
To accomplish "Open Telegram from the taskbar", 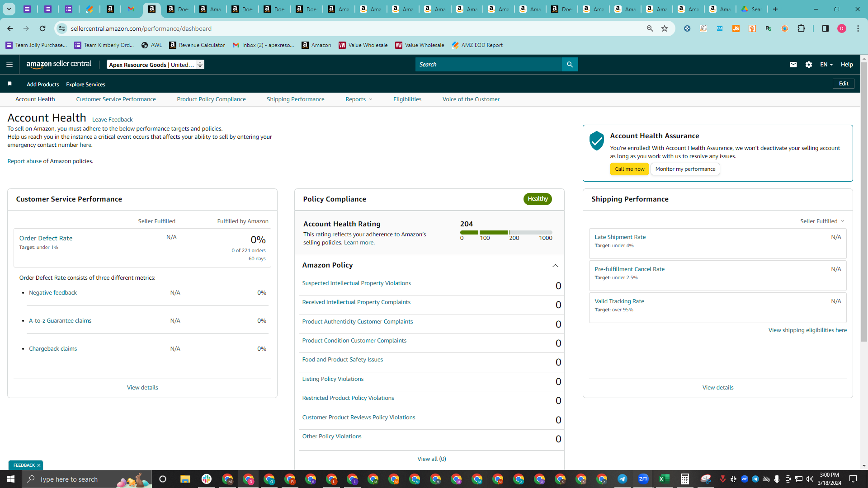I will [x=623, y=479].
